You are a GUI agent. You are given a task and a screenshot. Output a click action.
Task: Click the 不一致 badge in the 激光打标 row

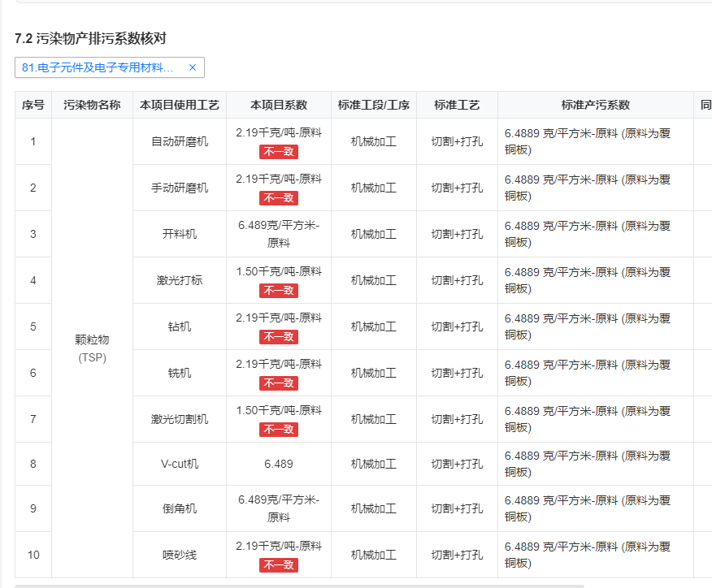[279, 291]
